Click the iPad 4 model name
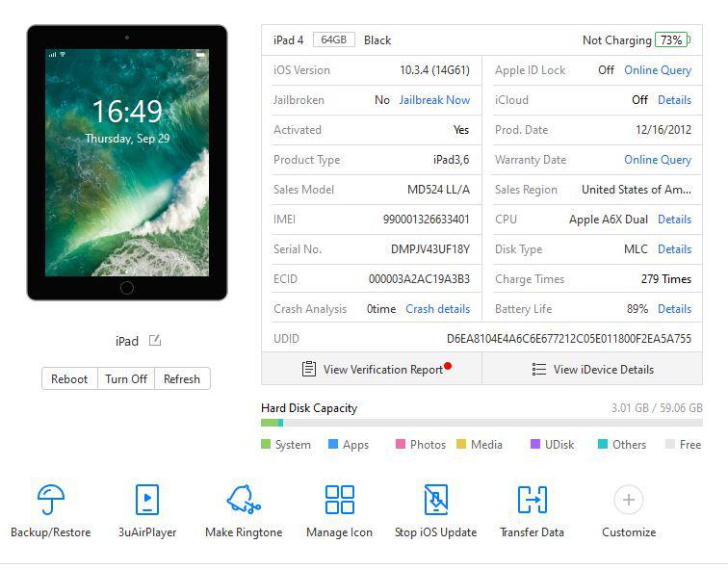The height and width of the screenshot is (570, 728). (x=288, y=40)
